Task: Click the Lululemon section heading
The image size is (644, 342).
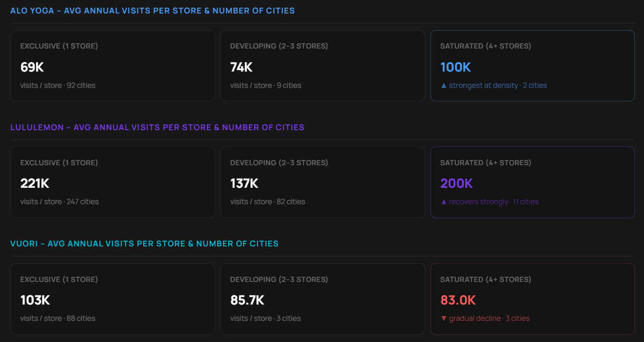Action: (x=157, y=127)
